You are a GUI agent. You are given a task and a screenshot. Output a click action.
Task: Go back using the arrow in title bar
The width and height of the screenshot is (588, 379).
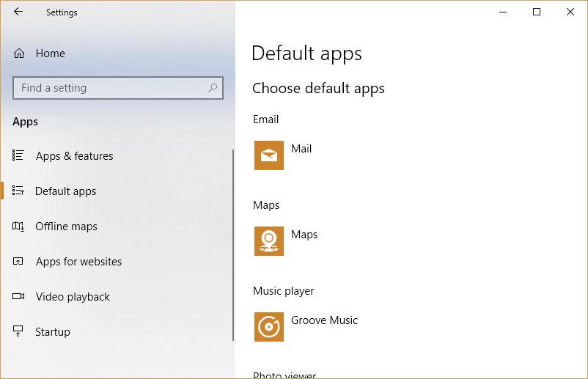point(18,12)
